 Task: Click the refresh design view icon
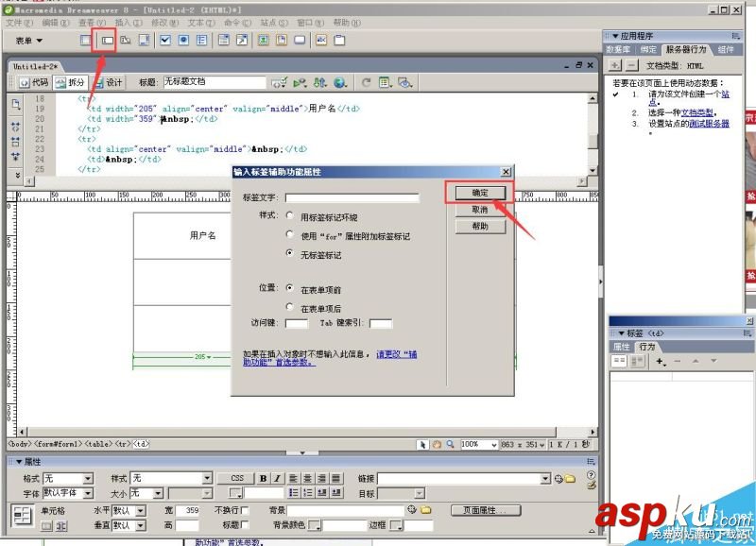click(x=366, y=82)
